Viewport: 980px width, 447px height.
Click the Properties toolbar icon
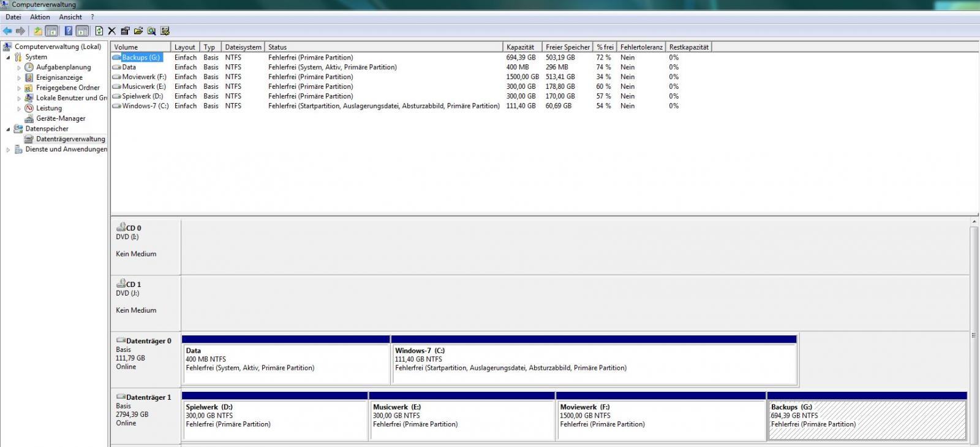pyautogui.click(x=125, y=31)
